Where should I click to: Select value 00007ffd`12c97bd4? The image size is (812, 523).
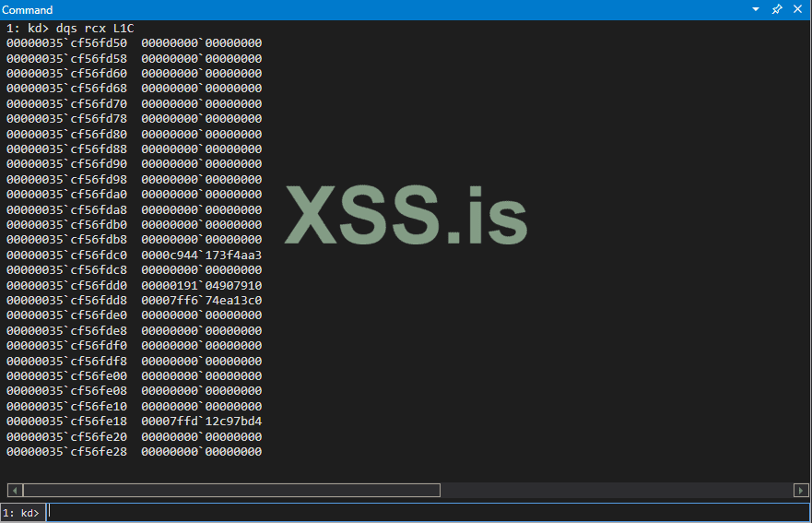pyautogui.click(x=202, y=422)
